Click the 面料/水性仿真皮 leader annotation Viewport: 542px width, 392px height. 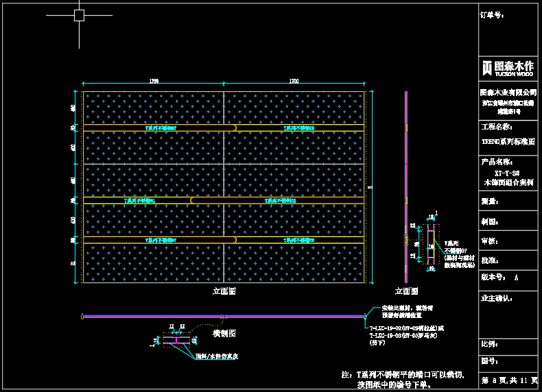coord(216,356)
